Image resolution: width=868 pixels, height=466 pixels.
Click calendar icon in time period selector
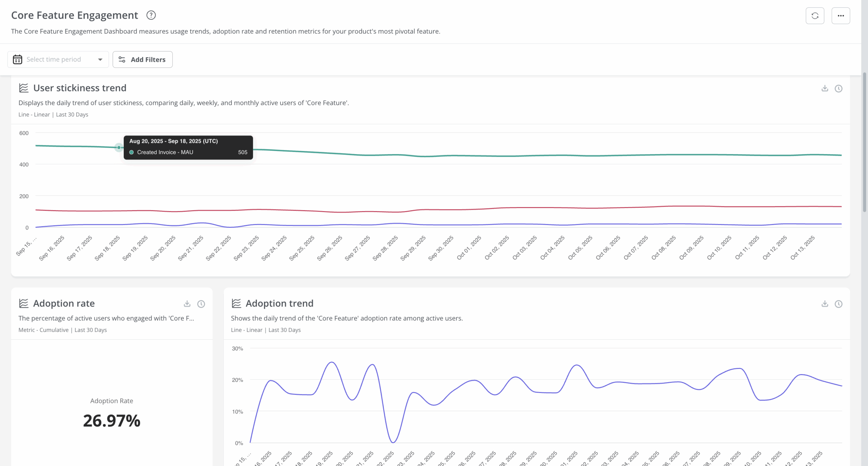click(17, 59)
